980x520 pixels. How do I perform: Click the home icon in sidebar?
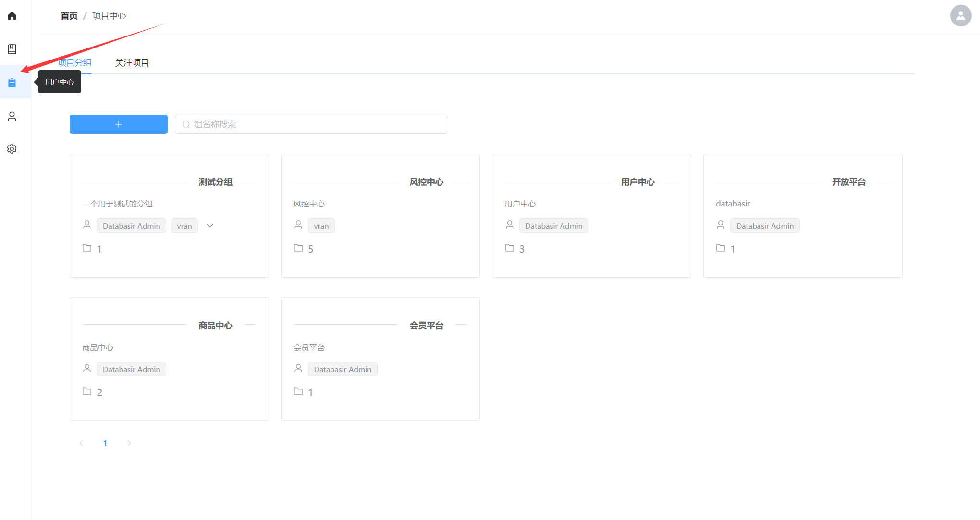tap(12, 16)
